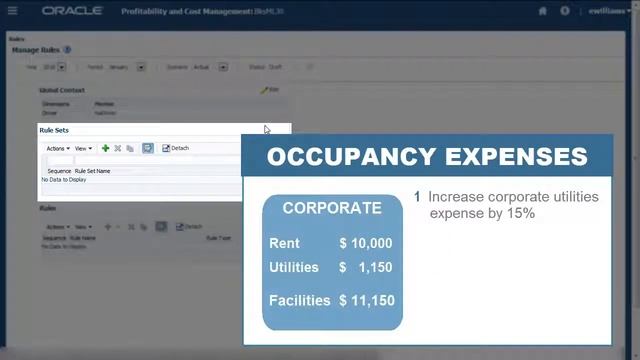
Task: Open the hamburger navigator menu
Action: [x=13, y=11]
